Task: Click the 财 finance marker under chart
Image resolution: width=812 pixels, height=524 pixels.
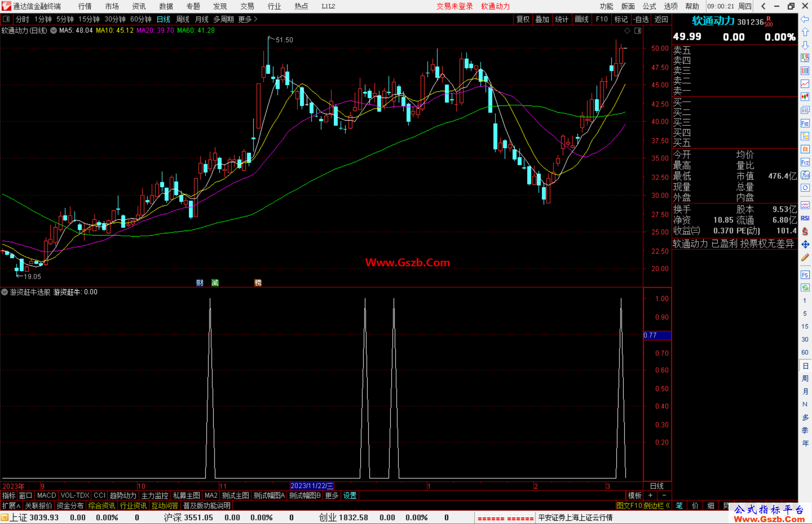Action: 200,283
